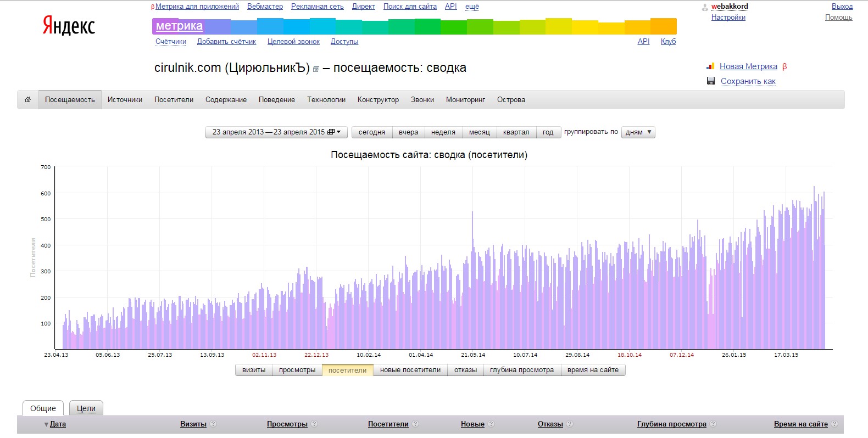
Task: Open the Поведение menu
Action: 277,100
